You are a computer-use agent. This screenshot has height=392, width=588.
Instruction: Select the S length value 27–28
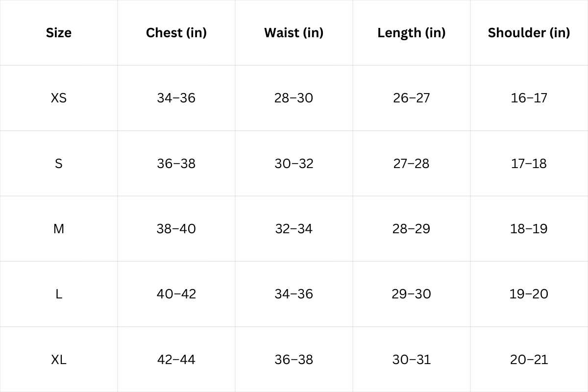pyautogui.click(x=412, y=164)
